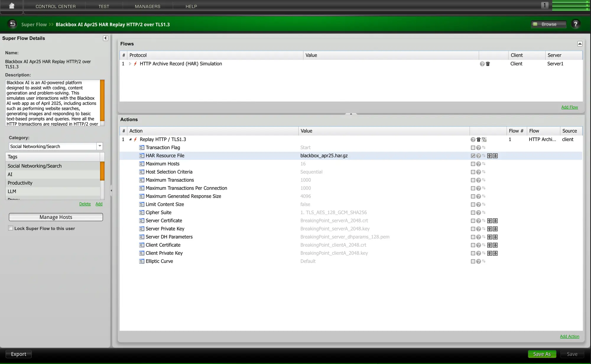This screenshot has height=364, width=591.
Task: Enable the Transaction Flag checkbox
Action: click(473, 147)
